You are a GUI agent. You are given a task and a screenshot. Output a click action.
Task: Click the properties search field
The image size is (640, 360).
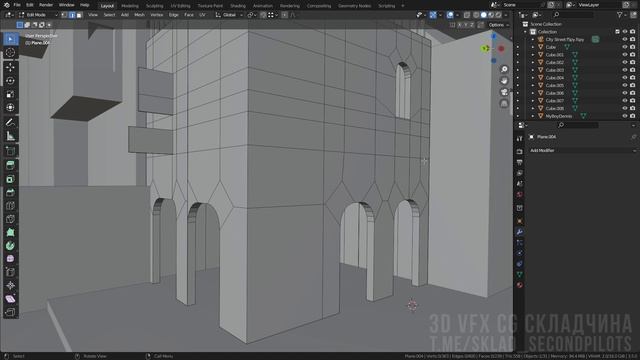click(578, 125)
